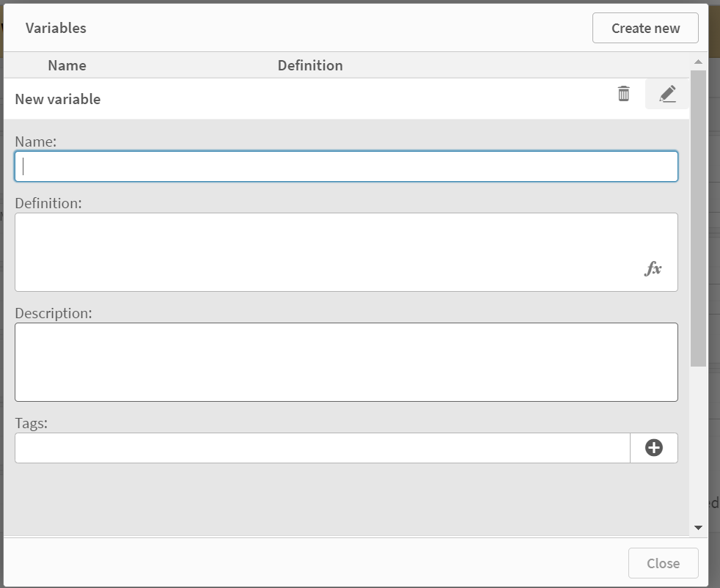Click the "Definition:" field label

pyautogui.click(x=48, y=203)
